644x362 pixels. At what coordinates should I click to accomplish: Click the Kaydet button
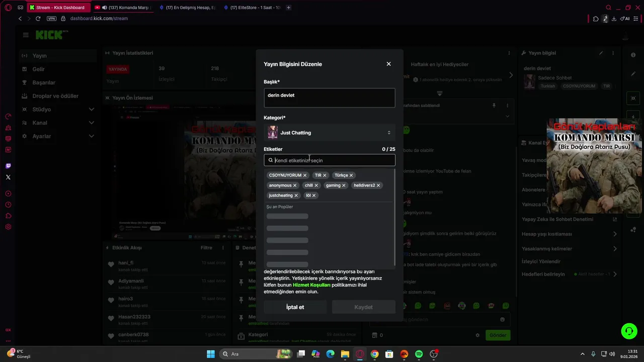click(x=363, y=307)
